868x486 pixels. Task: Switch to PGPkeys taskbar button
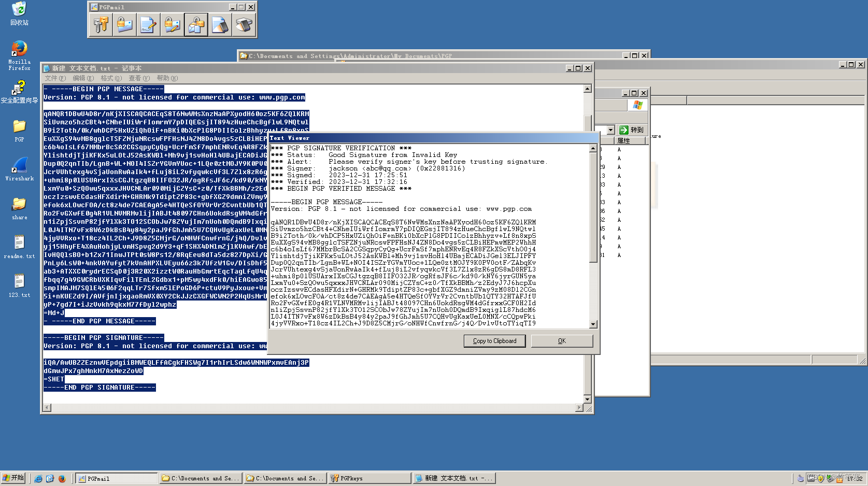pos(370,478)
